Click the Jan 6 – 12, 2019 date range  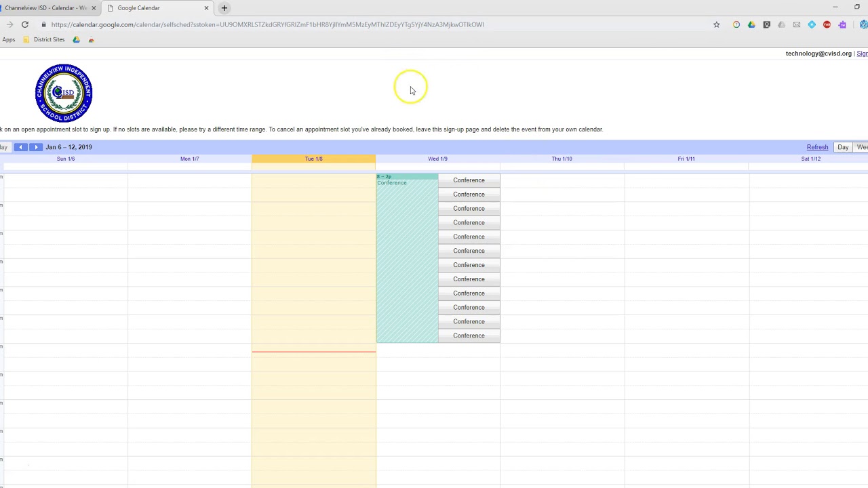click(x=68, y=147)
